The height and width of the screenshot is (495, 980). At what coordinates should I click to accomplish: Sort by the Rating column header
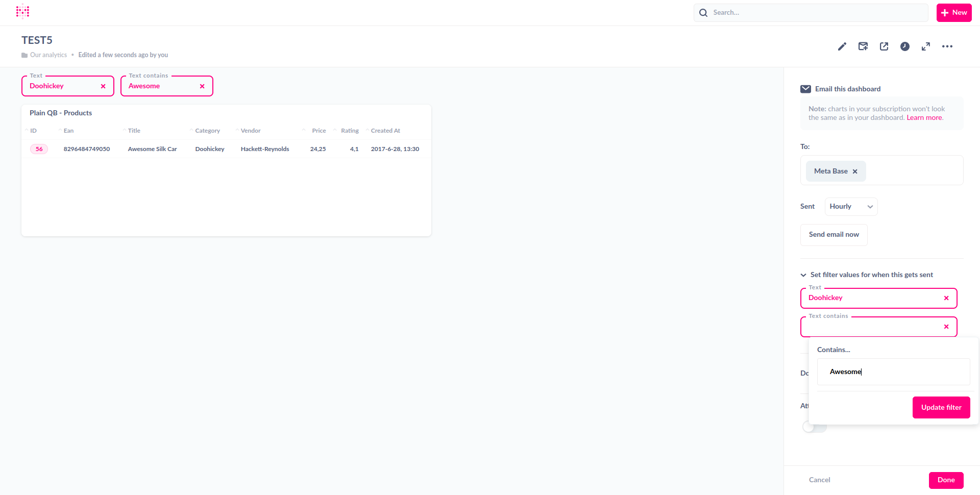point(350,131)
